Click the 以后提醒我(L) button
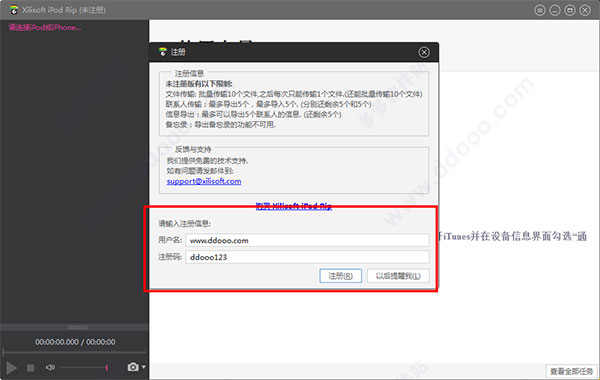600x380 pixels. 398,276
